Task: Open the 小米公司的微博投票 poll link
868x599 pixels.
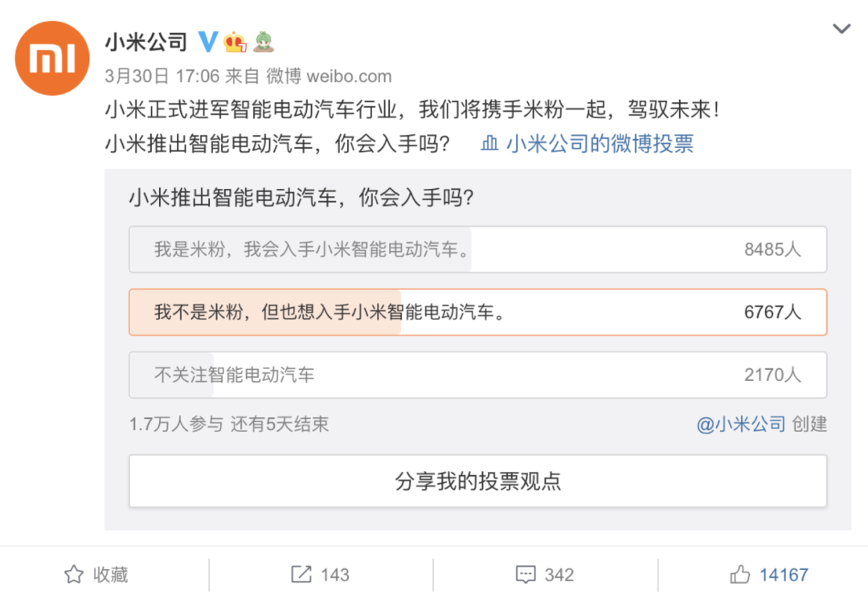Action: (x=600, y=144)
